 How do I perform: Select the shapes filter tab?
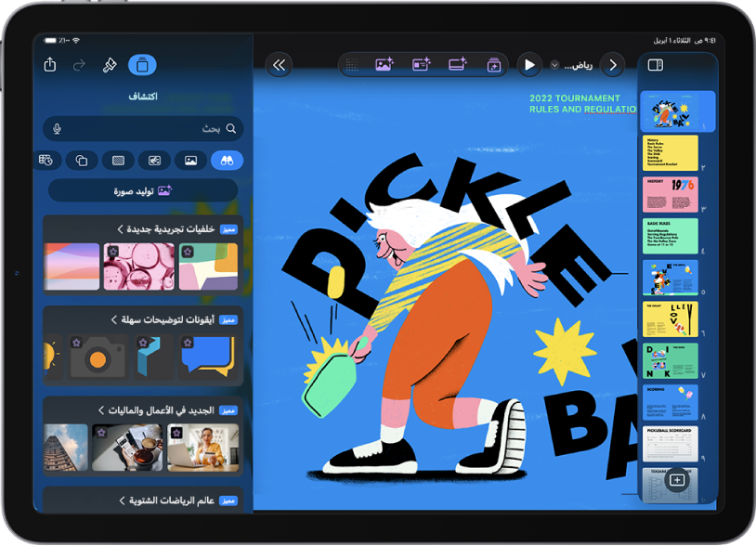coord(82,161)
